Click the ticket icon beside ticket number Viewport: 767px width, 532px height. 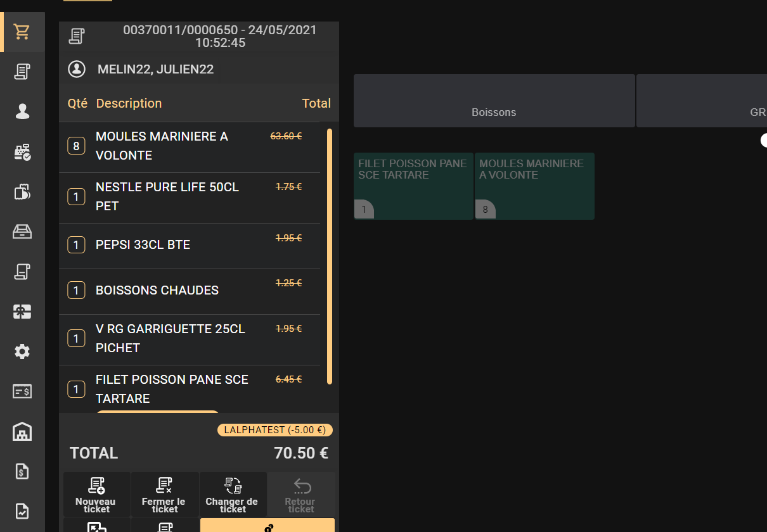(77, 36)
